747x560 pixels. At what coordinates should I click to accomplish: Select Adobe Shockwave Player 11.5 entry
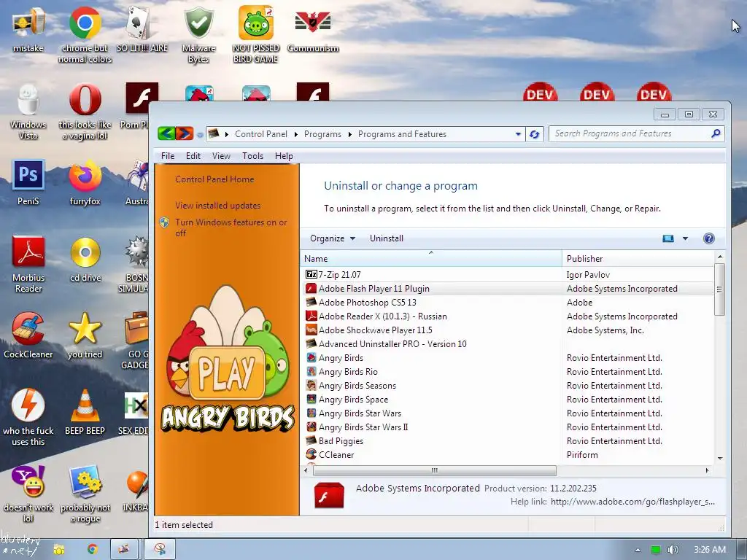pos(508,330)
